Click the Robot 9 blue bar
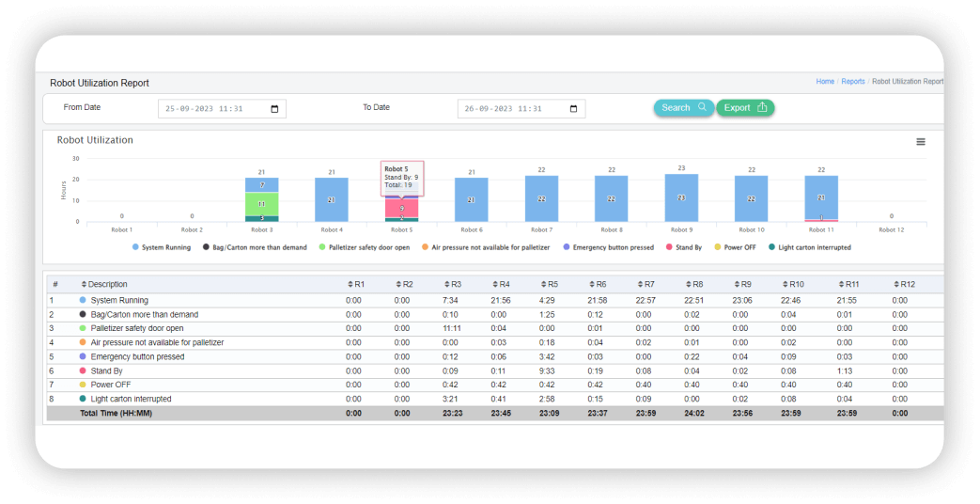 tap(681, 197)
